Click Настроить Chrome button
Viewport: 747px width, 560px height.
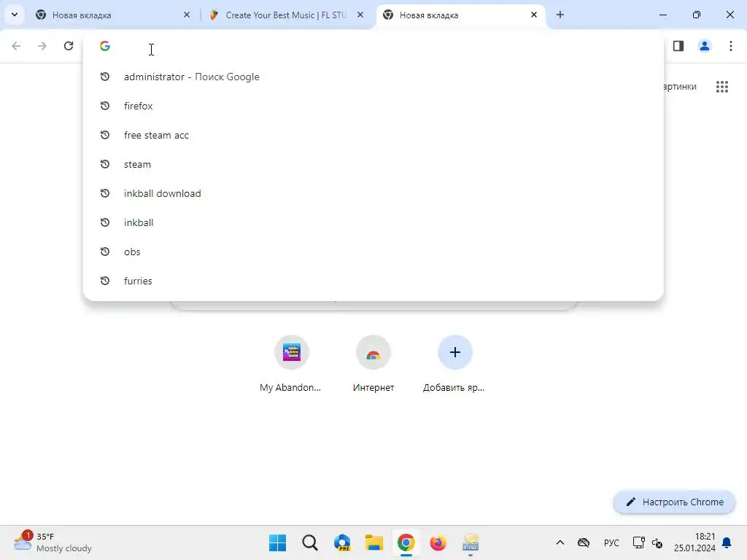point(675,502)
